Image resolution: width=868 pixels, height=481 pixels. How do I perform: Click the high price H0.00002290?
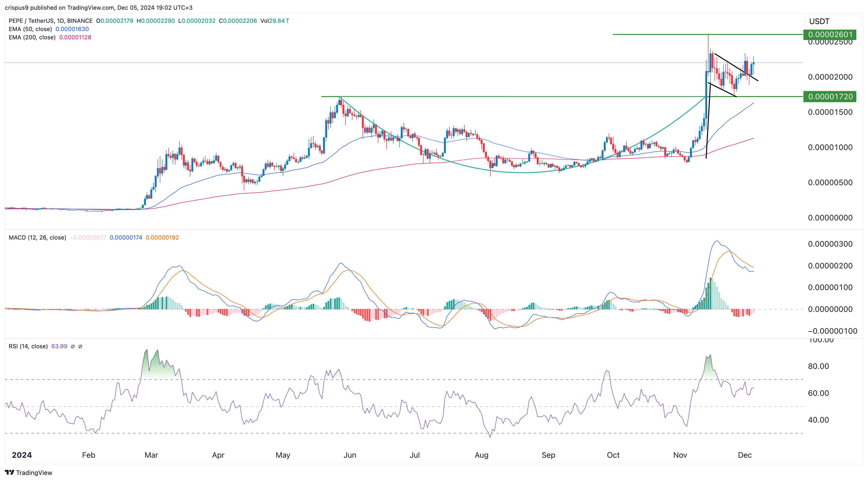[x=156, y=21]
